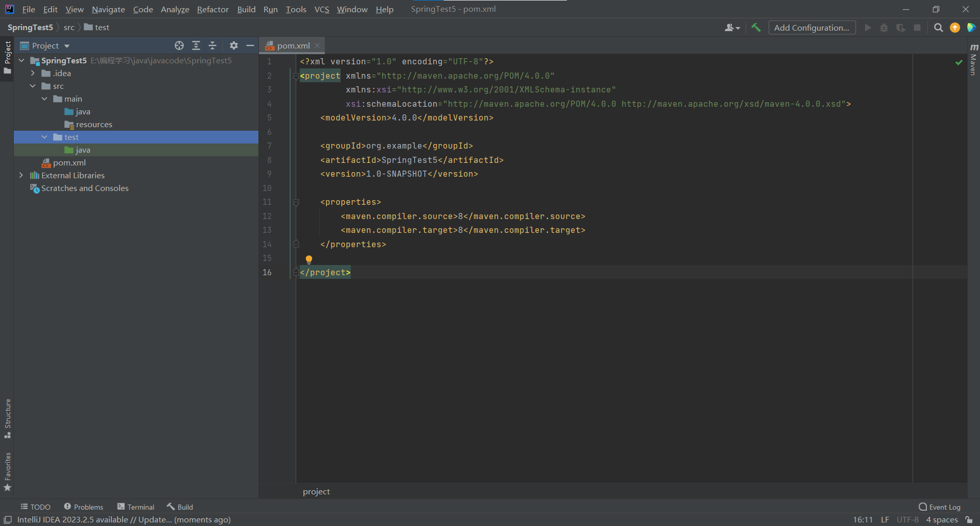This screenshot has height=526, width=980.
Task: Toggle the Structure side tool button
Action: (7, 418)
